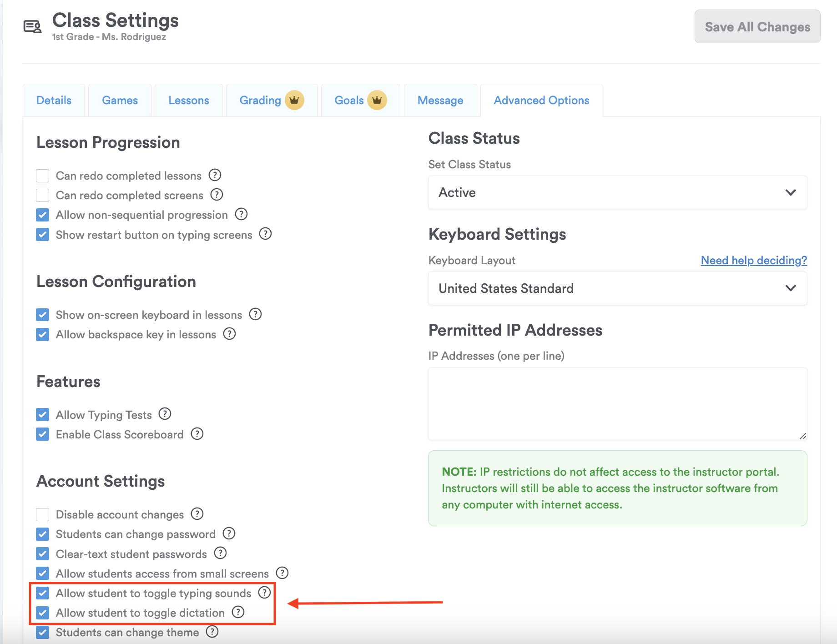
Task: Click the crown icon on the Grading tab
Action: pos(294,100)
